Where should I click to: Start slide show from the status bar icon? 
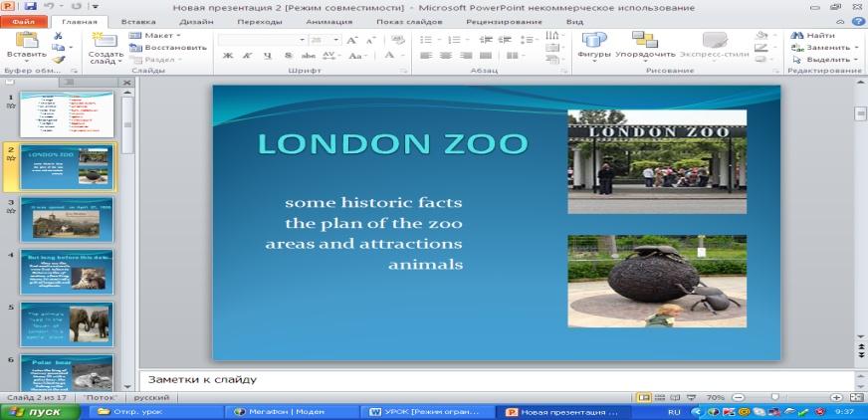click(691, 397)
